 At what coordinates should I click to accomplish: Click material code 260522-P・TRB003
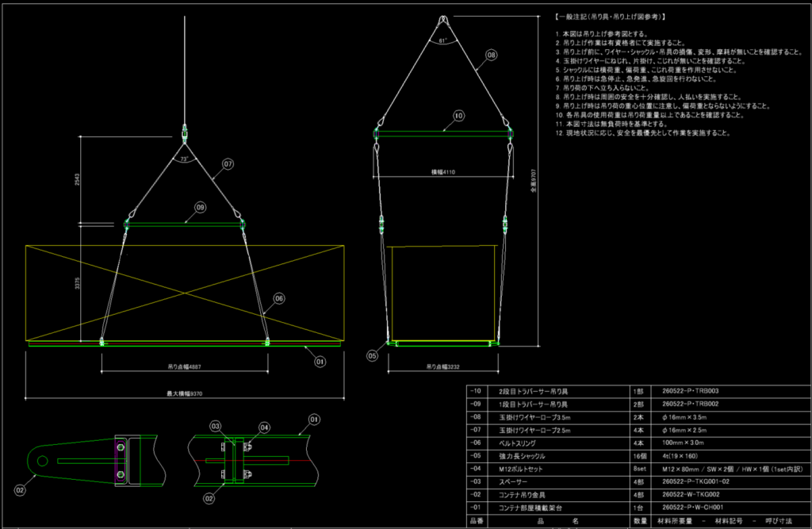[691, 391]
